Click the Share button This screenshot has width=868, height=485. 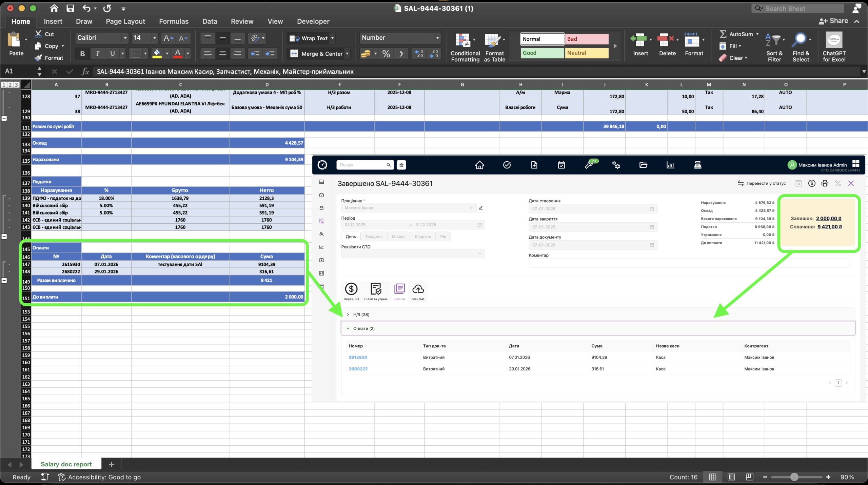(x=833, y=21)
